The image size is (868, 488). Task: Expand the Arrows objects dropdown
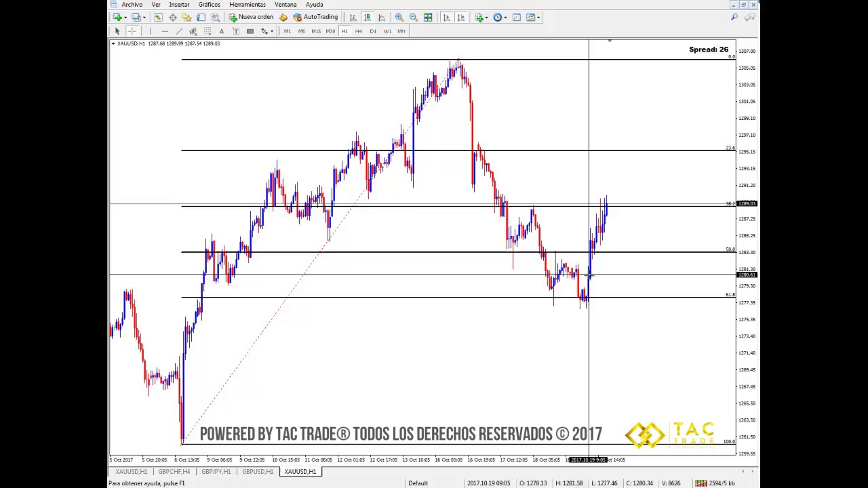point(272,31)
